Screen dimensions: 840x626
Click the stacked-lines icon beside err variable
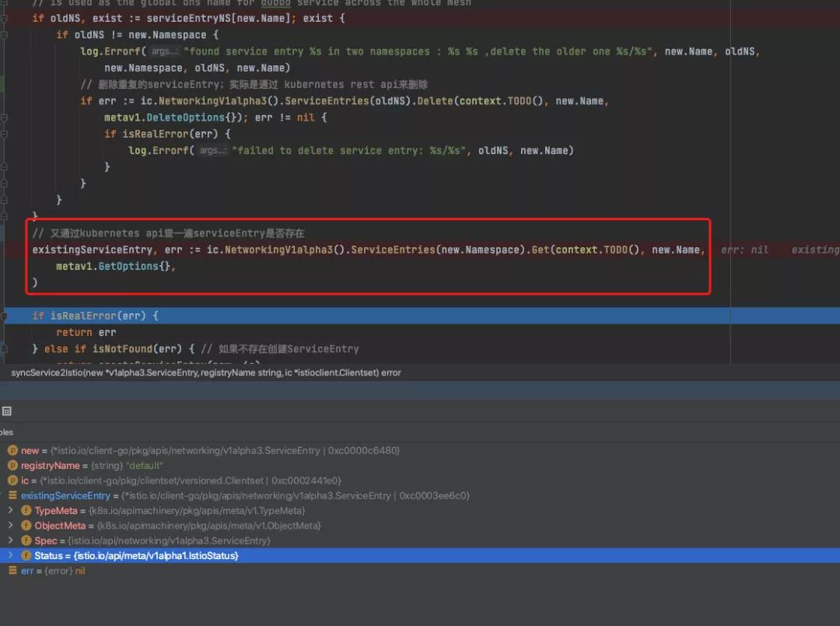pyautogui.click(x=12, y=571)
